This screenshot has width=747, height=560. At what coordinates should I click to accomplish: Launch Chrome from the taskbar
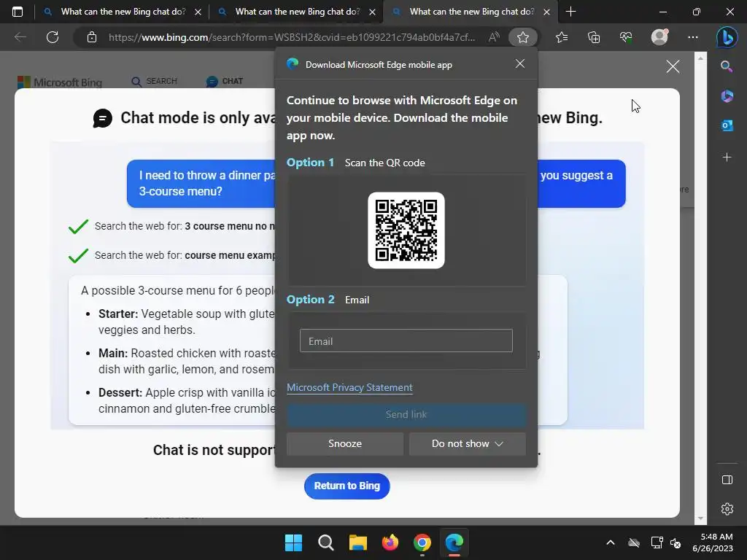pos(422,542)
